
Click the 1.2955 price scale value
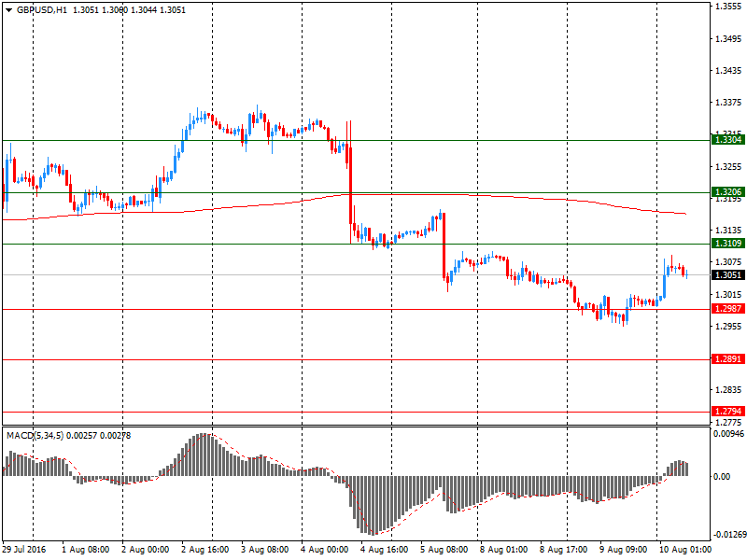(x=728, y=326)
